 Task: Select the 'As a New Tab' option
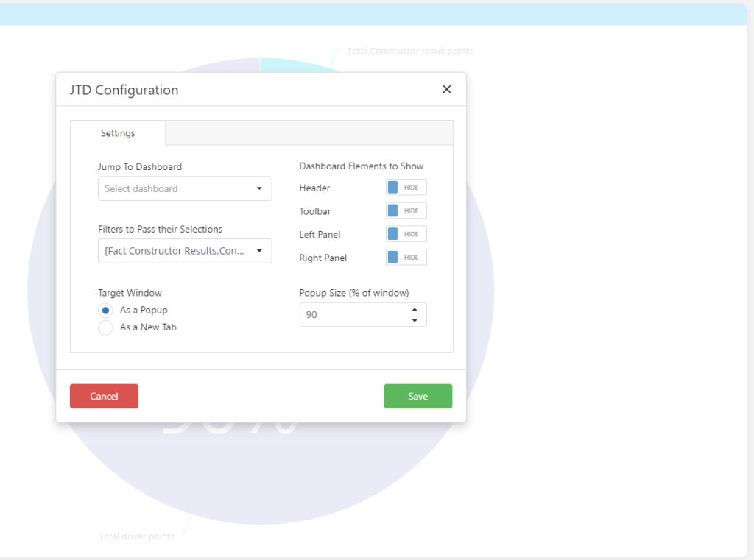[x=105, y=327]
